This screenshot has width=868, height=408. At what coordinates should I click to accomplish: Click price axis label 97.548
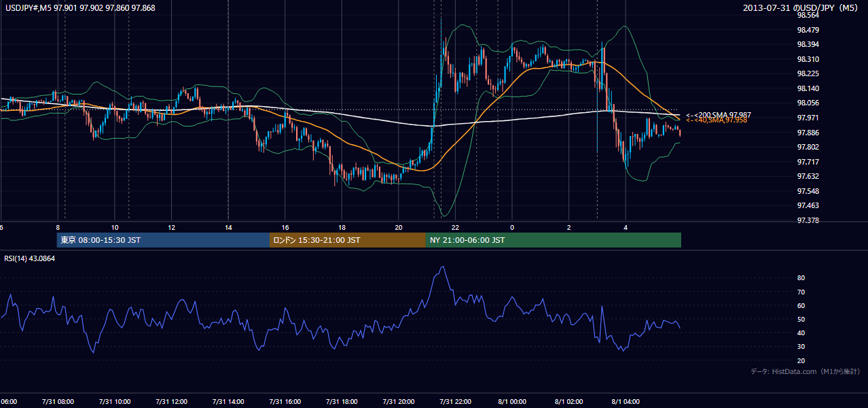(x=808, y=191)
